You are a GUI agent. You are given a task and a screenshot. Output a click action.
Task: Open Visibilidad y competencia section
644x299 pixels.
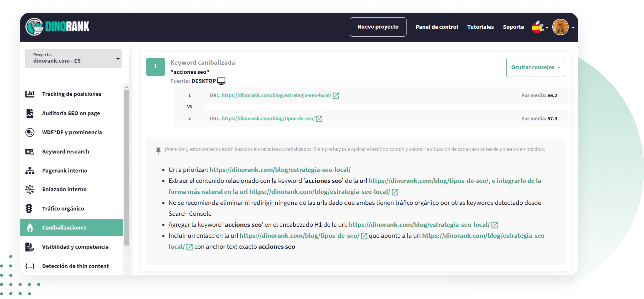pos(75,247)
